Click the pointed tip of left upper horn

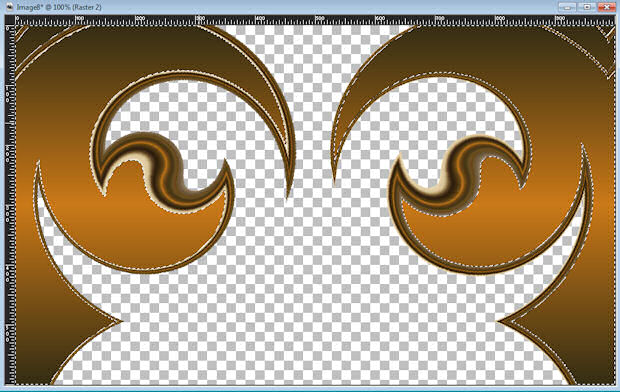[288, 195]
